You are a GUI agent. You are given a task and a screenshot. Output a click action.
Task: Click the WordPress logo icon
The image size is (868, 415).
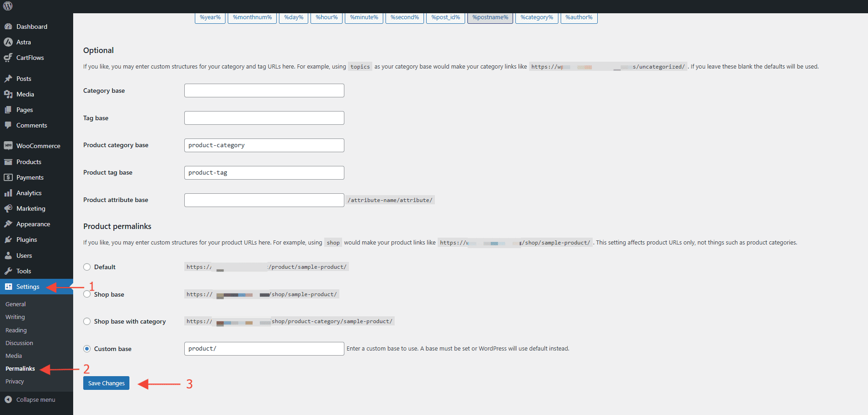[x=8, y=6]
